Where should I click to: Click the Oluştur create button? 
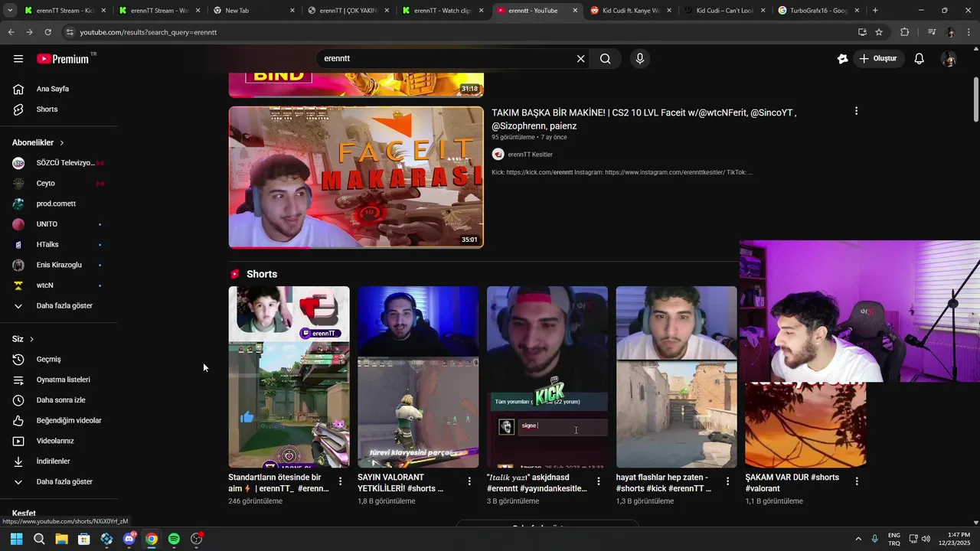click(878, 59)
